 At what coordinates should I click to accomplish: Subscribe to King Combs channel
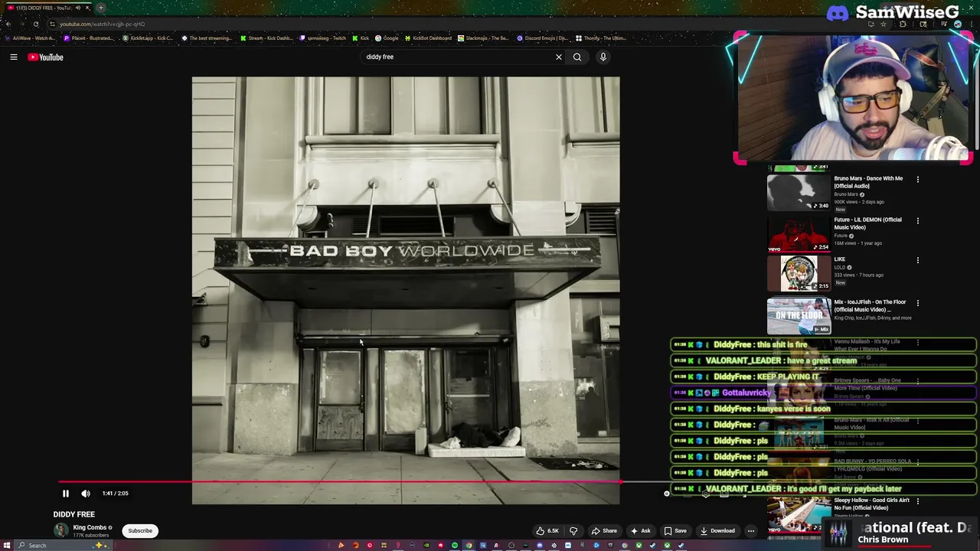tap(140, 530)
